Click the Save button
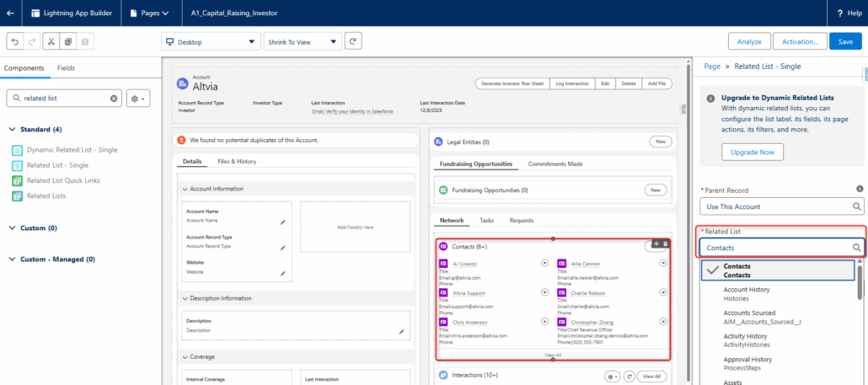This screenshot has height=385, width=868. pos(845,41)
